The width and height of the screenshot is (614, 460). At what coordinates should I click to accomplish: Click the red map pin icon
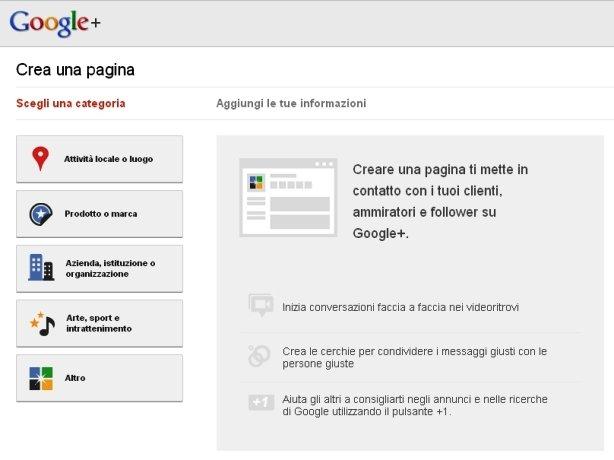(40, 158)
